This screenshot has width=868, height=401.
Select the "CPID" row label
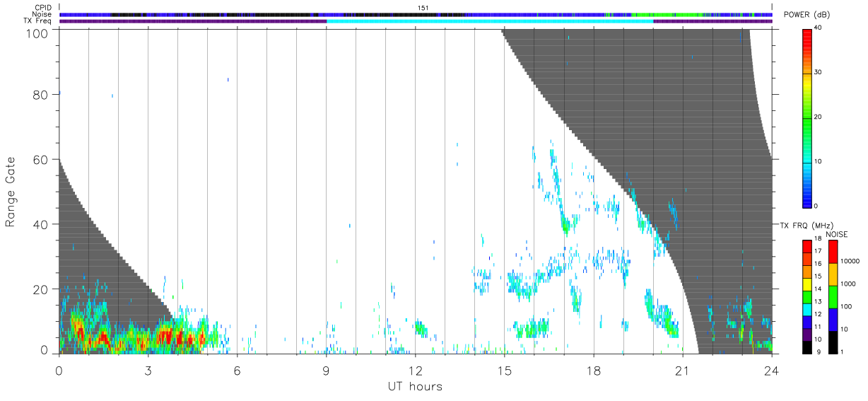click(43, 8)
